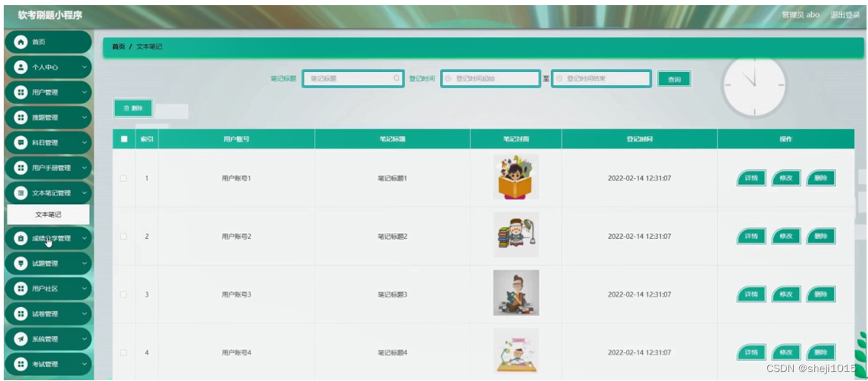Open the 登记时间结束 date field
This screenshot has height=381, width=868.
[x=601, y=78]
